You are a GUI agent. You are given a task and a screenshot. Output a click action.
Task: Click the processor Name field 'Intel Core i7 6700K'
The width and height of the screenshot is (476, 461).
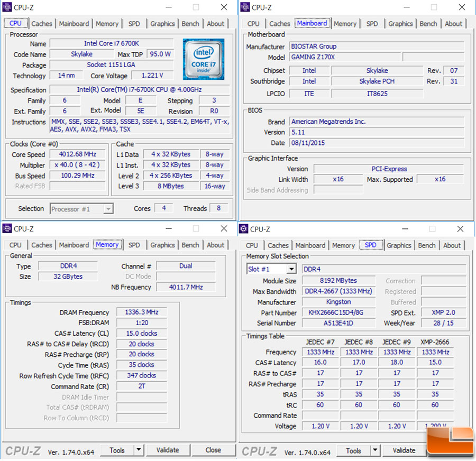[112, 43]
